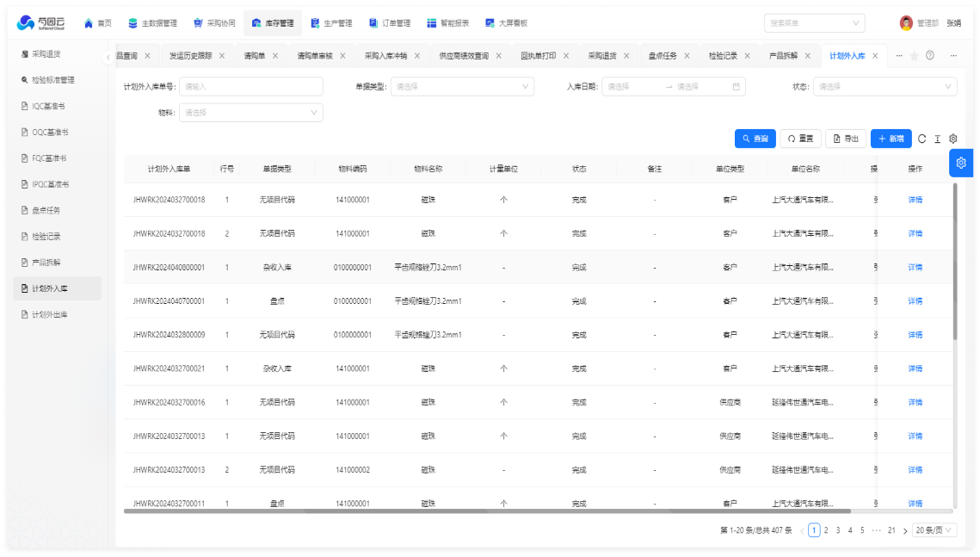Click the calendar icon in 入库日期
The width and height of the screenshot is (980, 557).
[x=737, y=87]
